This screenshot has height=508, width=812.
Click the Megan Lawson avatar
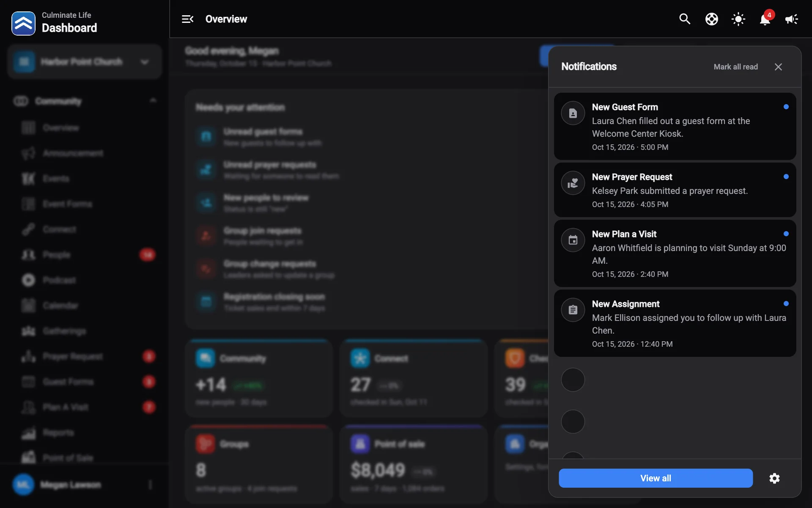point(23,484)
